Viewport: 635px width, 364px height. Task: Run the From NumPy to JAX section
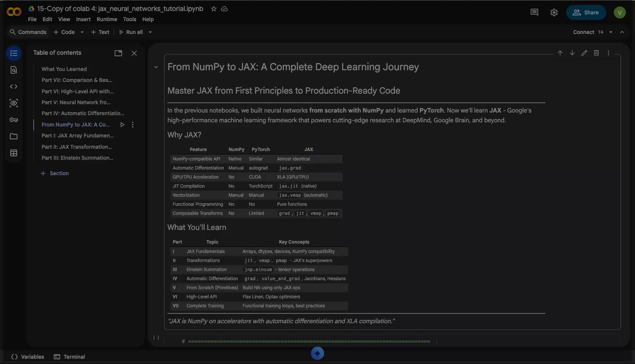[122, 124]
